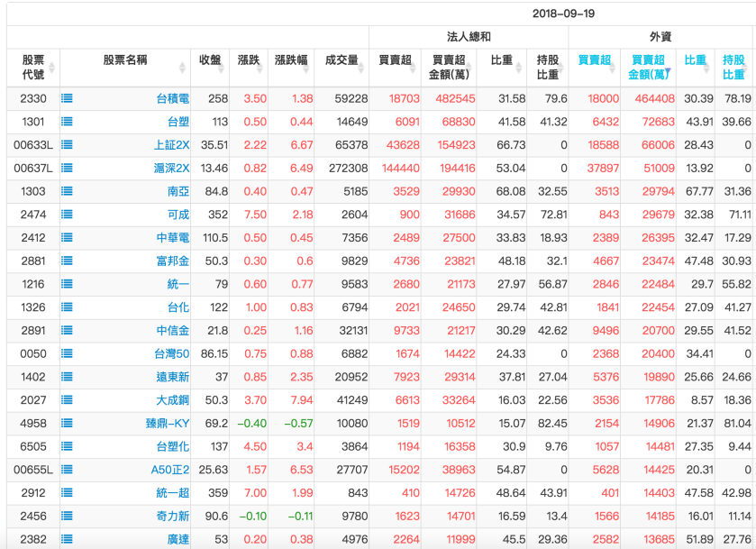Click the list icon next to 中信金

tap(66, 332)
